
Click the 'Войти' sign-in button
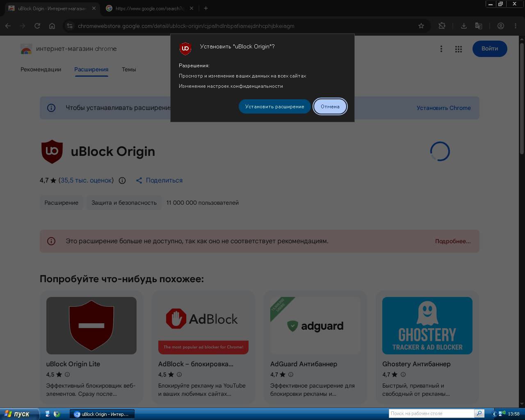pyautogui.click(x=490, y=49)
